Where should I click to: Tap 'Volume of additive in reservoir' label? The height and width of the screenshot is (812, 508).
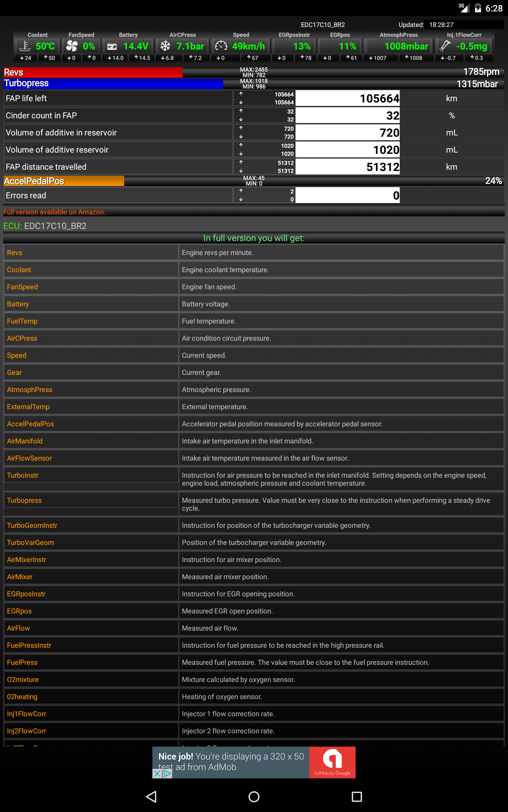coord(61,133)
